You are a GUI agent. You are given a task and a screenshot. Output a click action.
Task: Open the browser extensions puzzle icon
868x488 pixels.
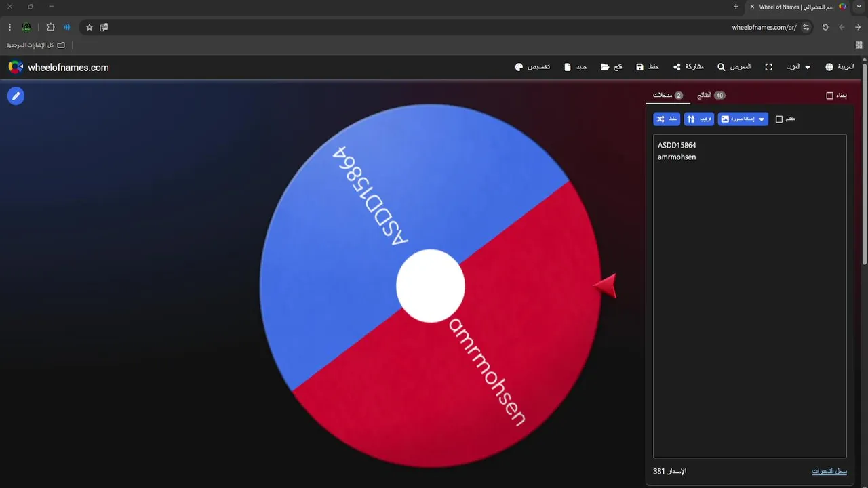click(51, 27)
